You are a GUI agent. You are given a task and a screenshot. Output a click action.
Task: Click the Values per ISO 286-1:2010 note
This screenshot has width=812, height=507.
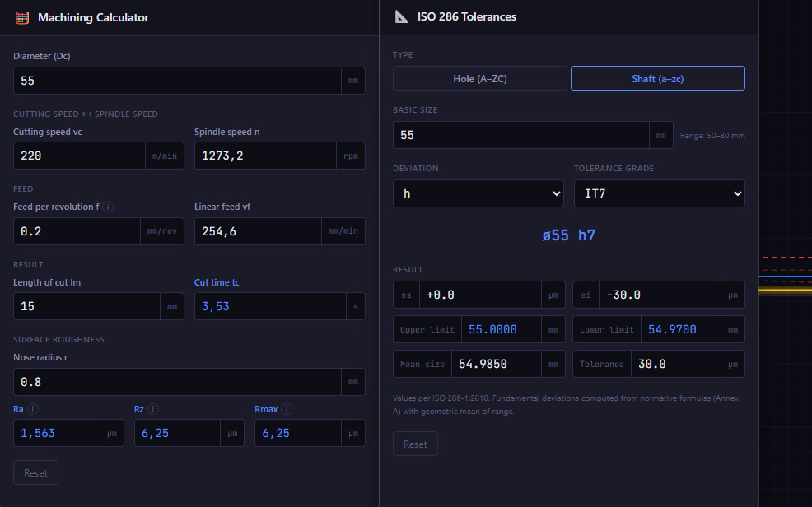[x=566, y=405]
